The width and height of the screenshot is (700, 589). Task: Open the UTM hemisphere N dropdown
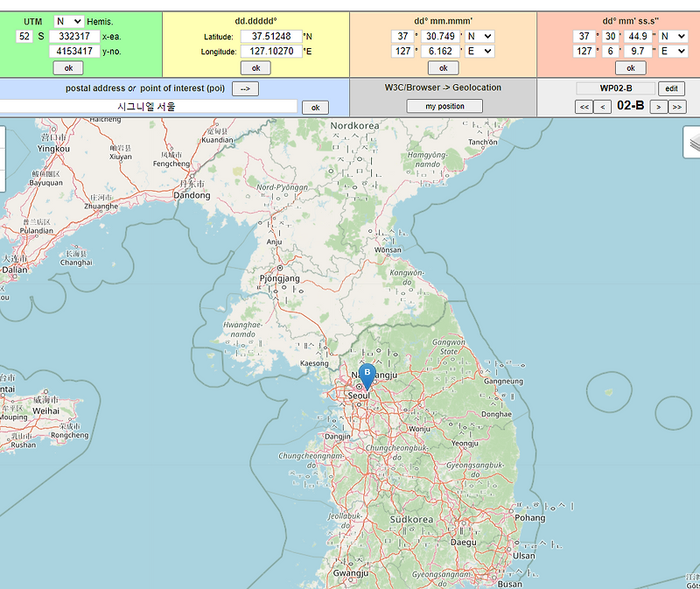point(69,21)
